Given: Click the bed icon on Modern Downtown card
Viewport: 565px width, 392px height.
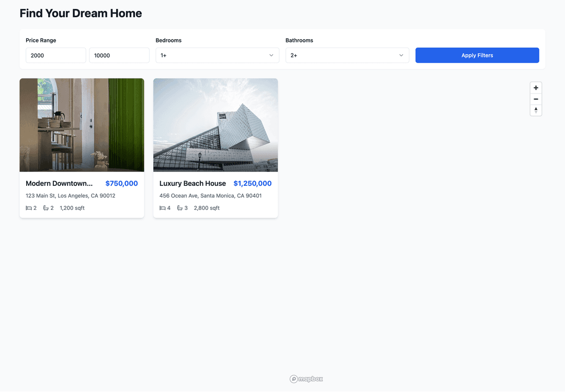Looking at the screenshot, I should coord(29,208).
